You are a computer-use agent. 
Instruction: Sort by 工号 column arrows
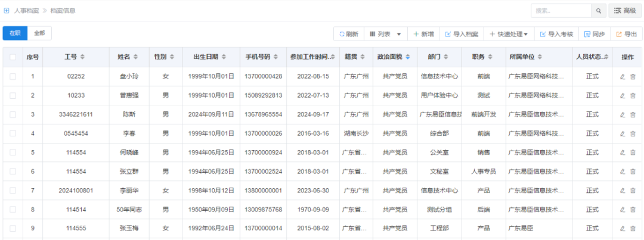coord(82,57)
